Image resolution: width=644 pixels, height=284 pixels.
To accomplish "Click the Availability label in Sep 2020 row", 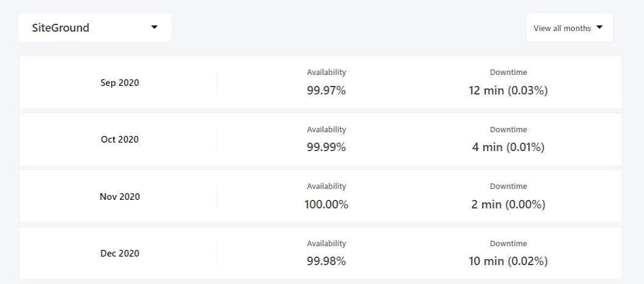I will pos(326,73).
